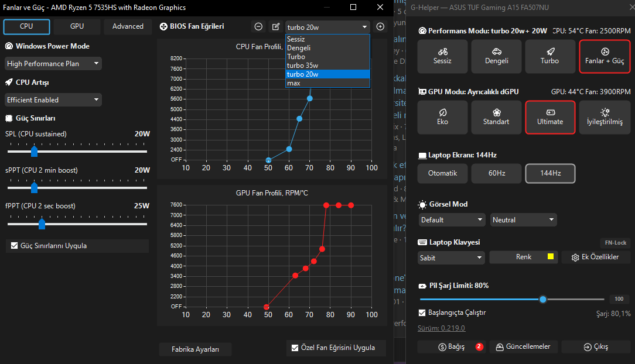Select the Sessiz performance mode button
635x364 pixels.
[x=442, y=57]
